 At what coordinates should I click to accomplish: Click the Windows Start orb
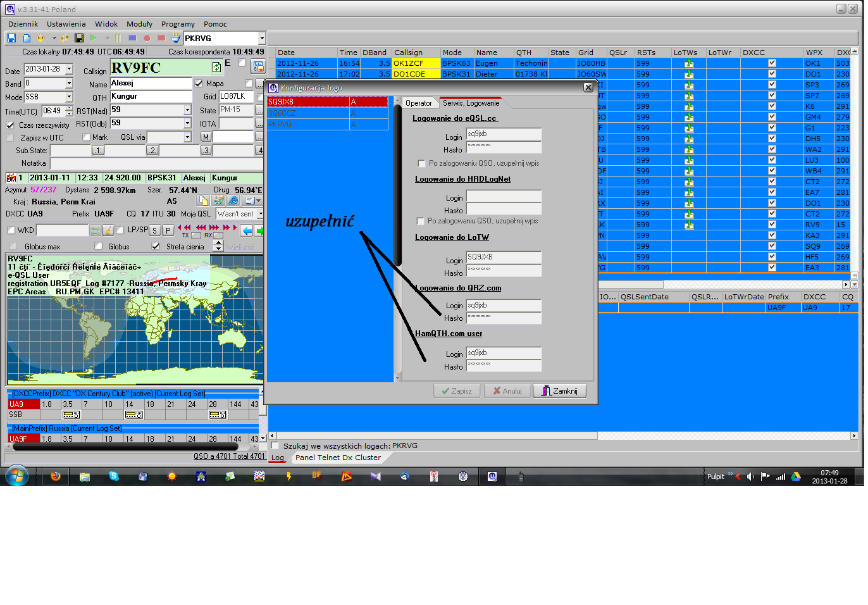(x=17, y=476)
